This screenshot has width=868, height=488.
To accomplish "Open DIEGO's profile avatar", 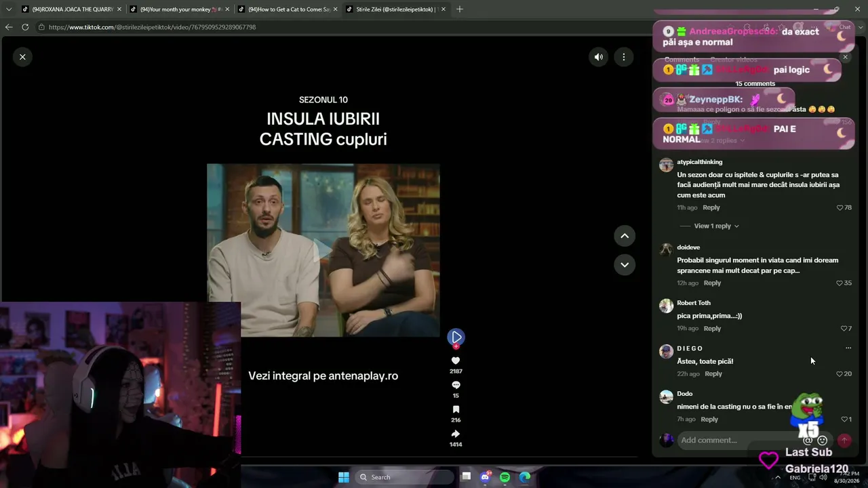I will [x=667, y=351].
